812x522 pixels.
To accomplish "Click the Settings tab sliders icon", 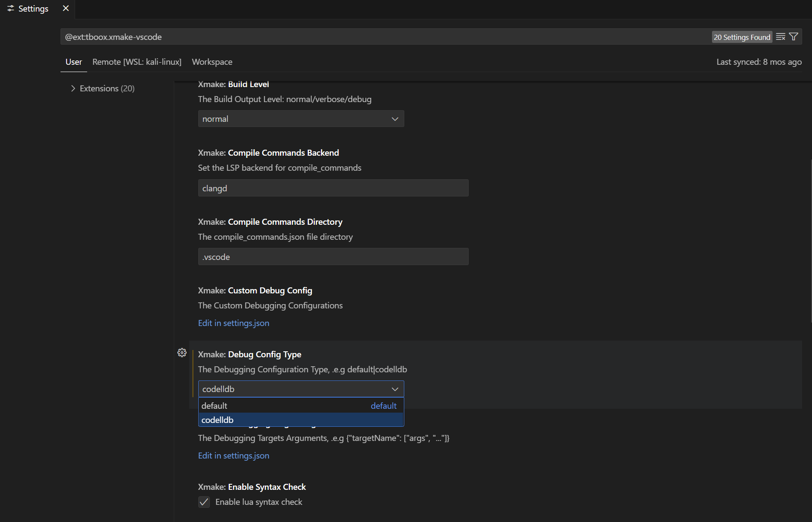I will point(11,9).
